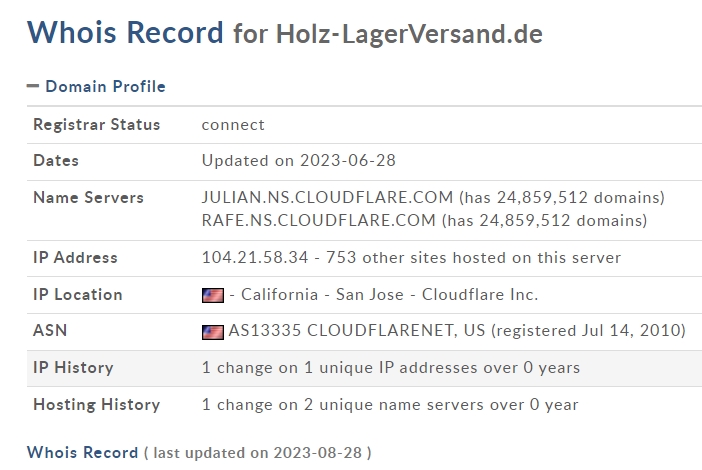Click the Updated on 2023-06-28 date

299,161
